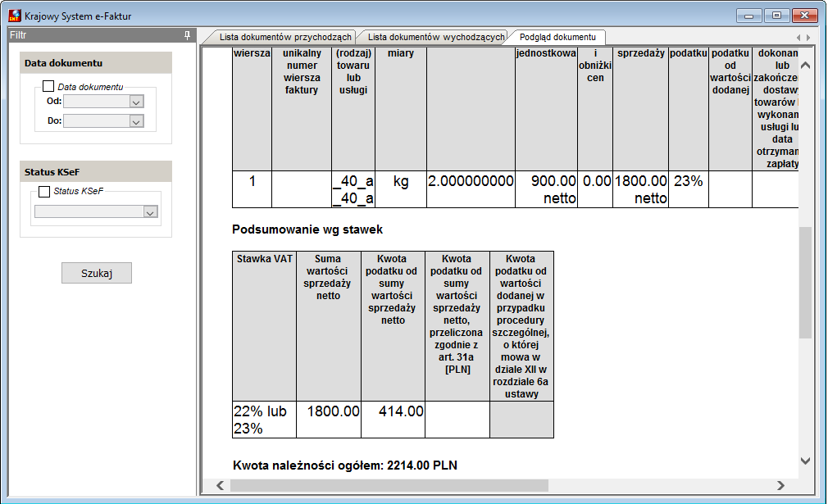
Task: Click the vertical scrollbar down arrow
Action: click(x=805, y=461)
